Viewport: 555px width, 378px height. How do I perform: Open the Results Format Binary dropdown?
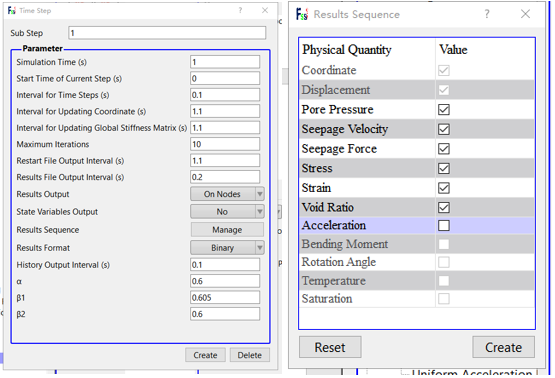pos(227,248)
